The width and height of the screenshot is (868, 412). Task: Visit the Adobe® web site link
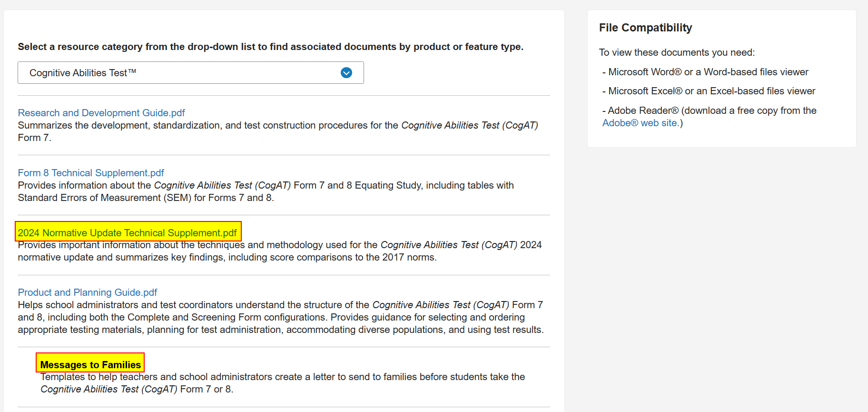(640, 123)
